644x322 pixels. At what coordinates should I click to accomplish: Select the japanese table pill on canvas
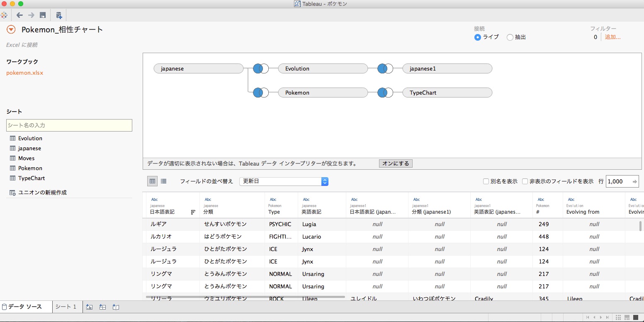pos(198,68)
